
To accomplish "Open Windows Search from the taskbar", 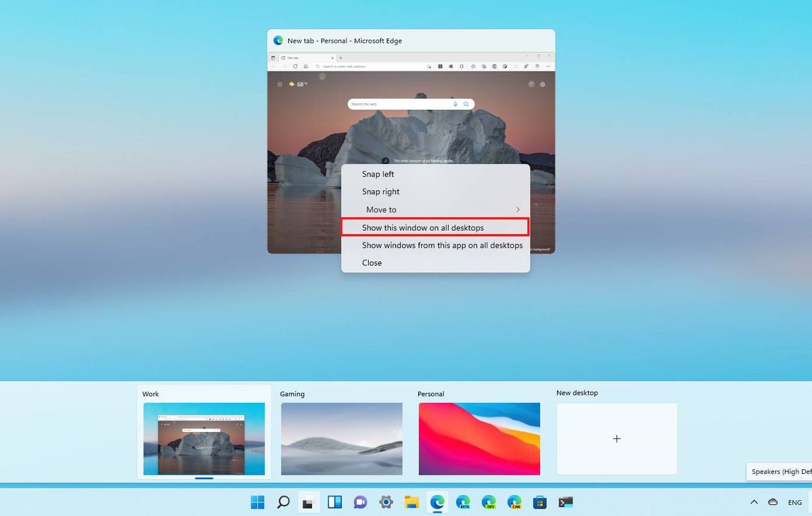I will 283,502.
